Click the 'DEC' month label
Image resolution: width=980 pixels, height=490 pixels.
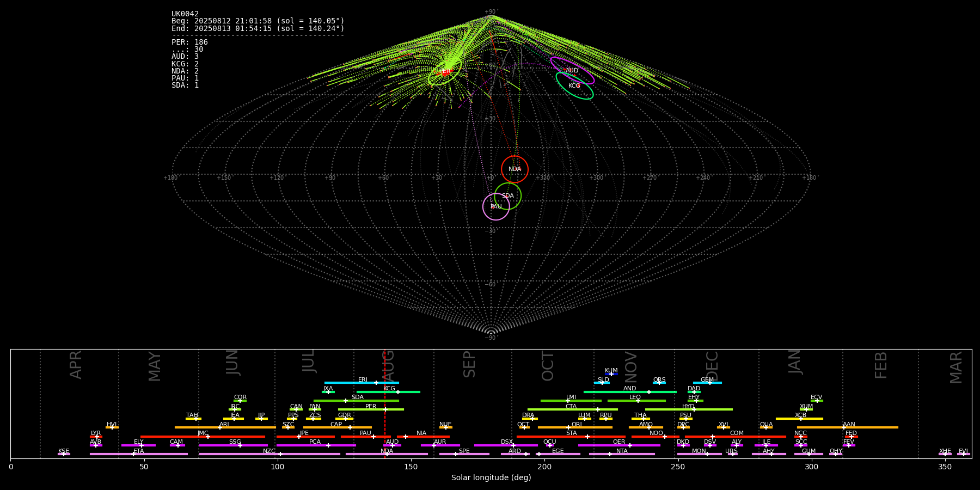point(712,365)
